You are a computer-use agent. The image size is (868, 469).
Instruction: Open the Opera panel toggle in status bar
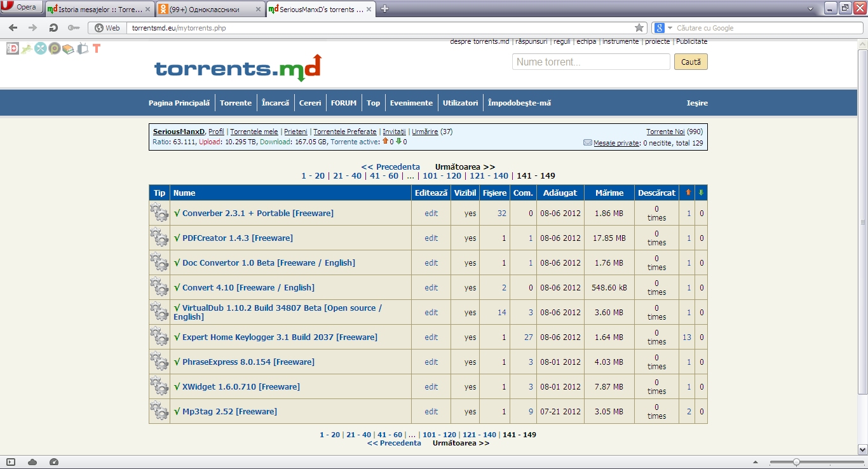pos(11,462)
